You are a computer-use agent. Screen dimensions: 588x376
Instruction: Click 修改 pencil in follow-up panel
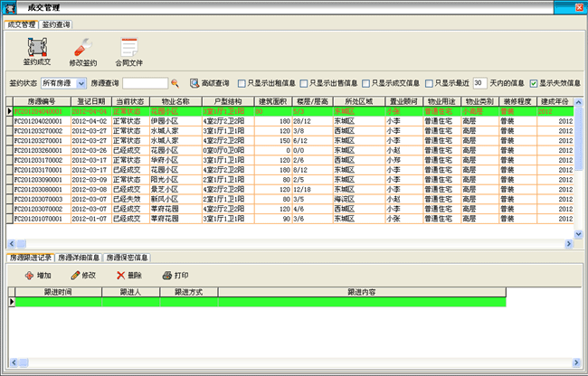tap(82, 275)
